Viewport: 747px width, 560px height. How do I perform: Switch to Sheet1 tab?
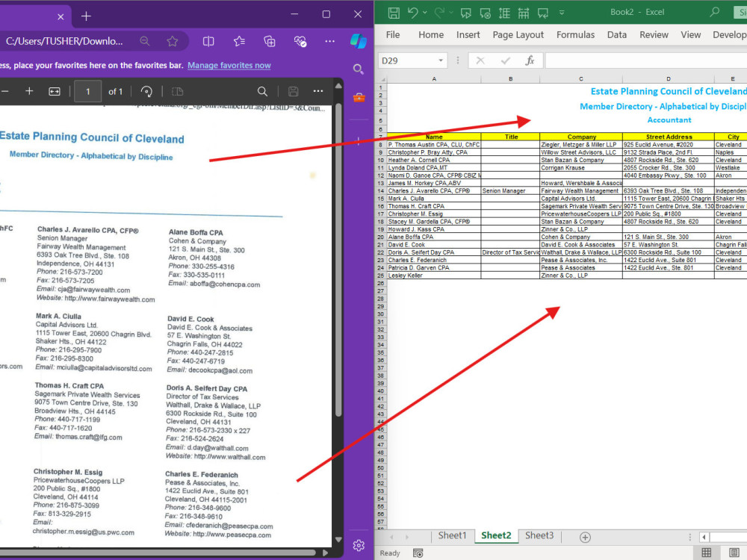pos(452,535)
